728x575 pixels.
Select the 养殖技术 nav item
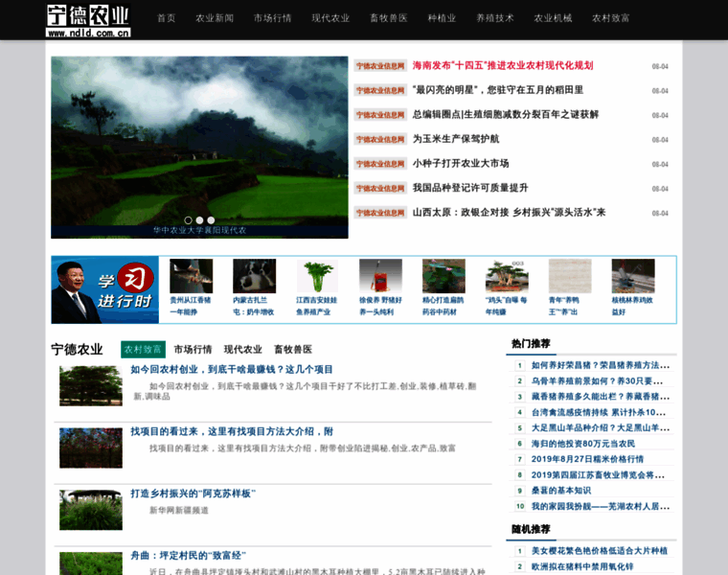(x=495, y=18)
